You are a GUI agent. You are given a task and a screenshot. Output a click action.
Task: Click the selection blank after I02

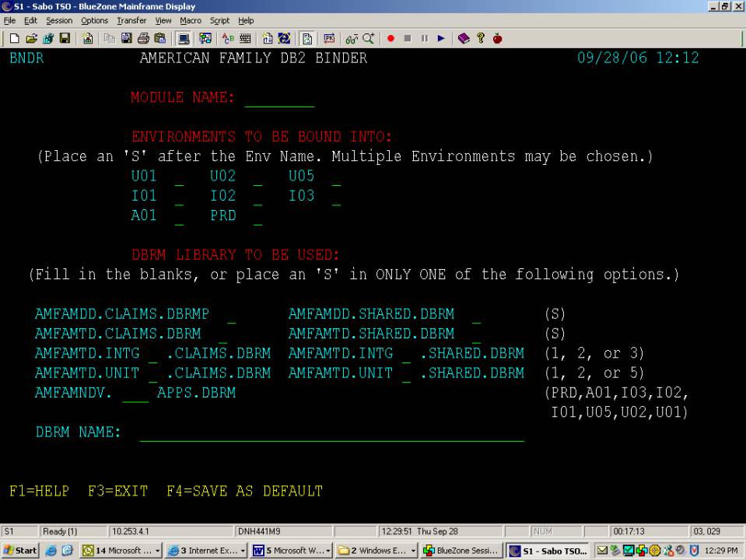point(257,197)
